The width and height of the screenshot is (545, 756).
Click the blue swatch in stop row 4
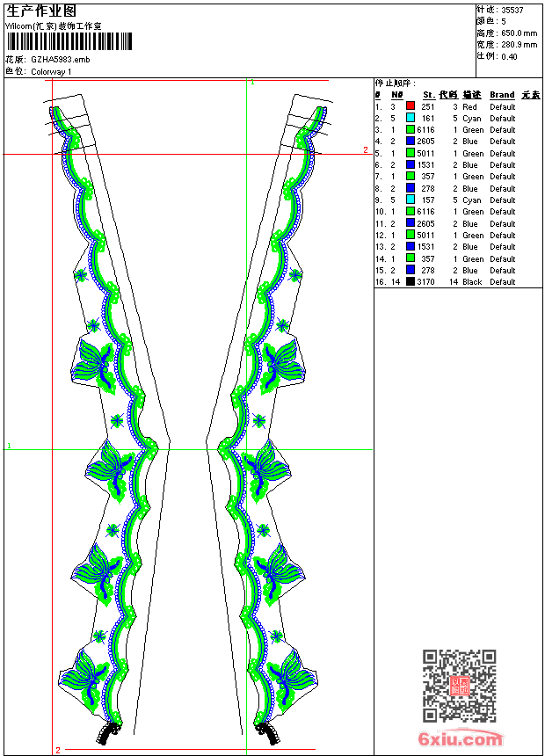[x=411, y=142]
